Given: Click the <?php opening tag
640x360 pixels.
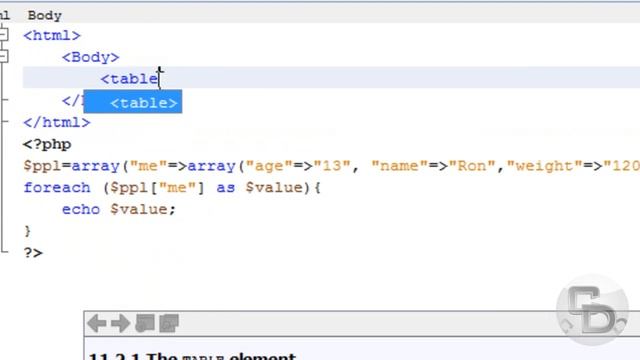Looking at the screenshot, I should (x=47, y=144).
